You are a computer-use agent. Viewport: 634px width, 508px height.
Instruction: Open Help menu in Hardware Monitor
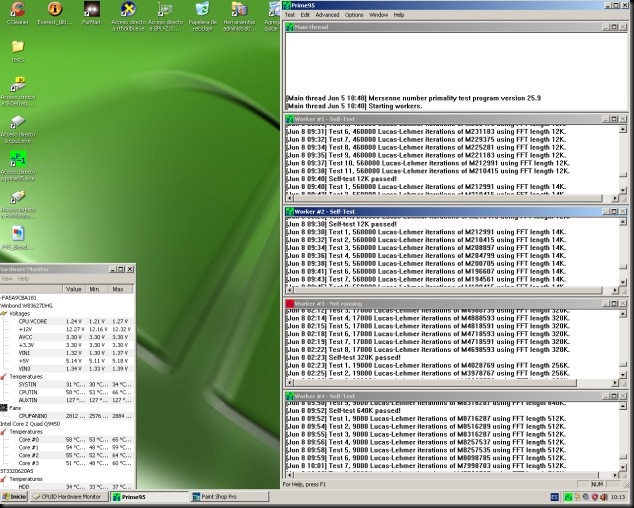(x=23, y=279)
